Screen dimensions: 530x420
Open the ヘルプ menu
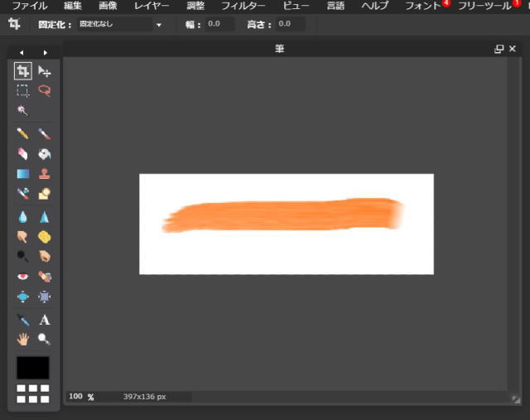click(375, 6)
